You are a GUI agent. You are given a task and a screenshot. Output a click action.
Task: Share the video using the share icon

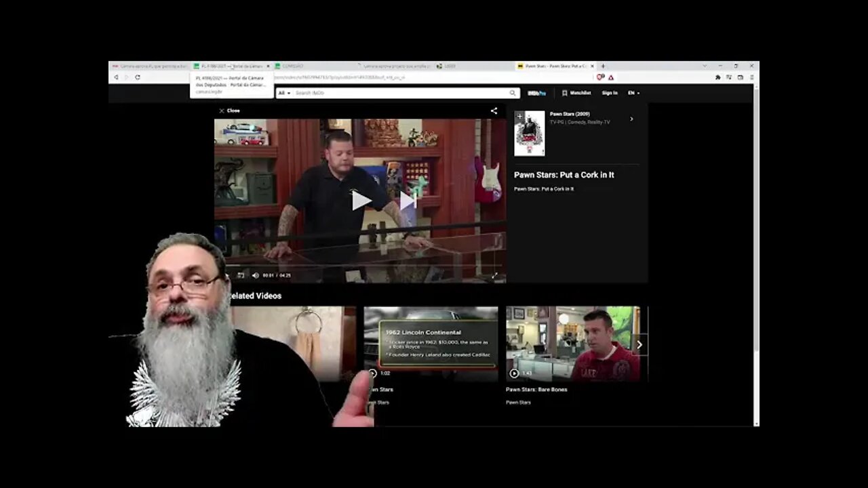(494, 110)
